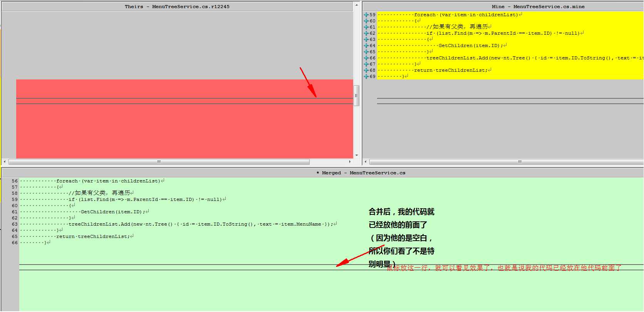Click the Mine pane horizontal scrollbar thumb
Image resolution: width=644 pixels, height=312 pixels.
tap(506, 162)
